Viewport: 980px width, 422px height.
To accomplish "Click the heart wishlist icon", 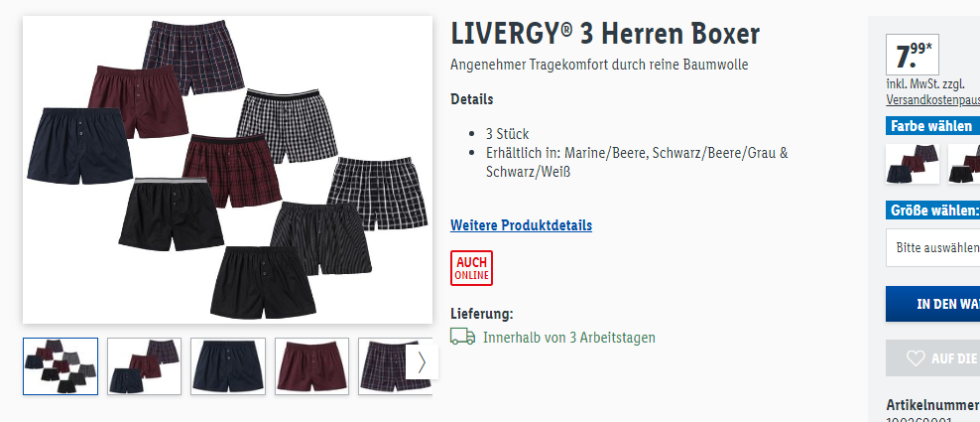I will 916,358.
